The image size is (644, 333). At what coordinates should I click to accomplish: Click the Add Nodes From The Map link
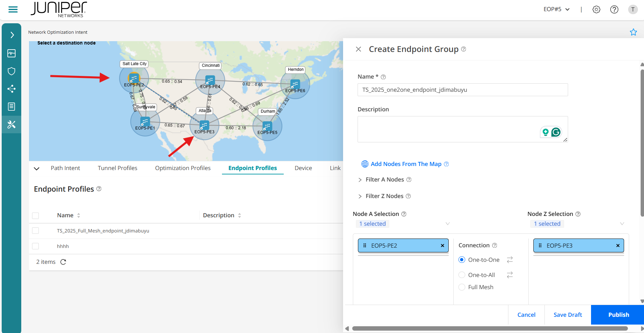pyautogui.click(x=406, y=164)
